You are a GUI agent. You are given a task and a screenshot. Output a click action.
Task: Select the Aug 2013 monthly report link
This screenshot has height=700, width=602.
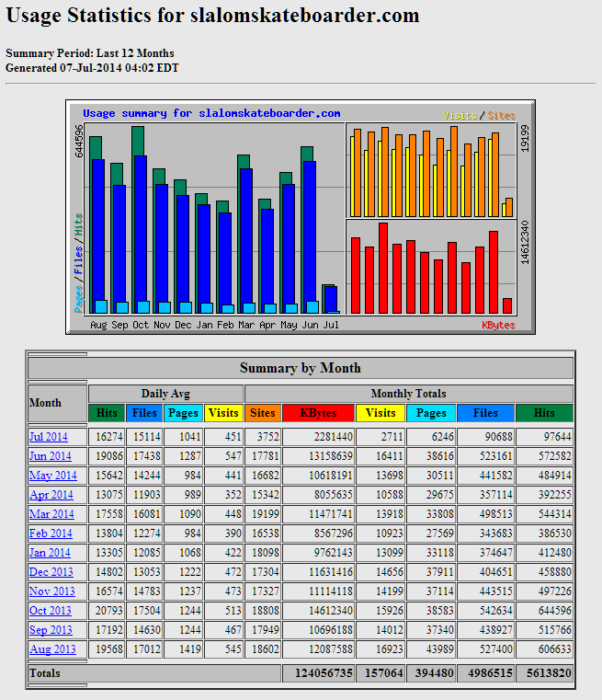(51, 649)
